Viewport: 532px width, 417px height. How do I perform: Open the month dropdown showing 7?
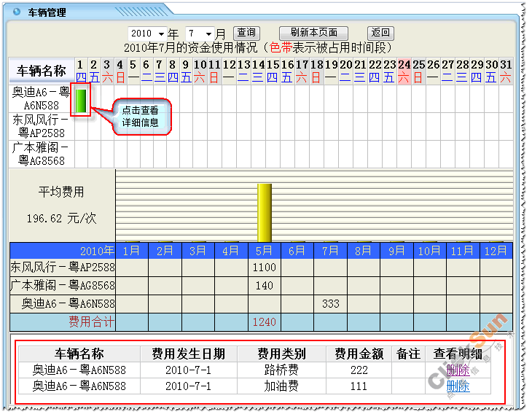[x=199, y=34]
